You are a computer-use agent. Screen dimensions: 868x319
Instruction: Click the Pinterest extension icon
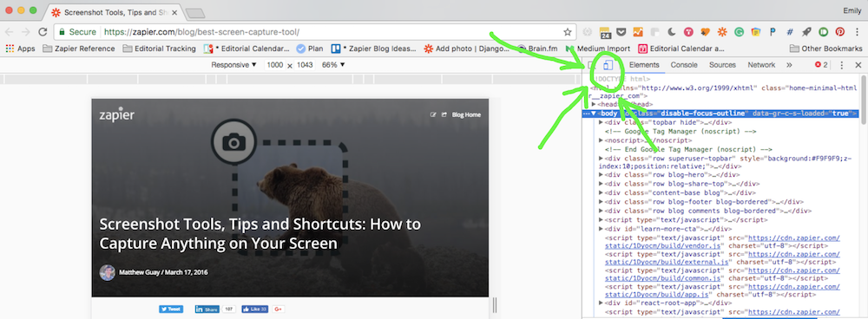pos(839,32)
